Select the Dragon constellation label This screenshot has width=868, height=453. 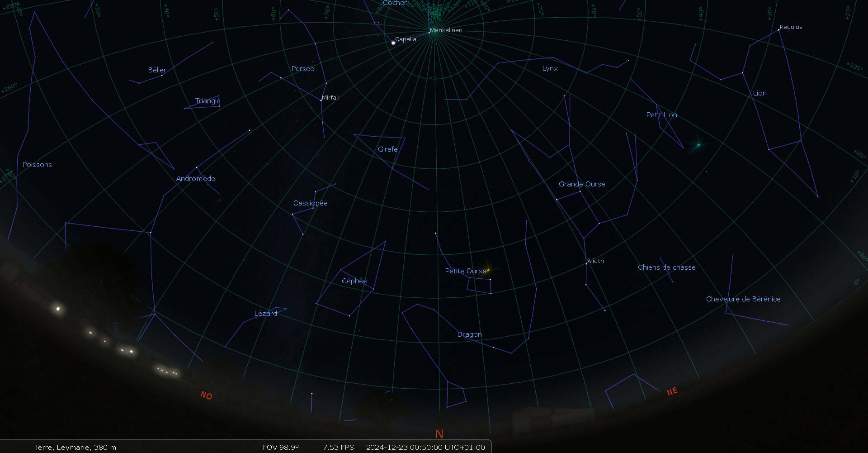pos(469,335)
